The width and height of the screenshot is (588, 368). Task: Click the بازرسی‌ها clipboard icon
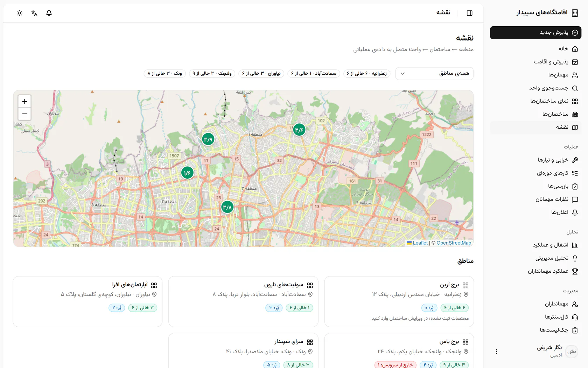click(x=575, y=186)
